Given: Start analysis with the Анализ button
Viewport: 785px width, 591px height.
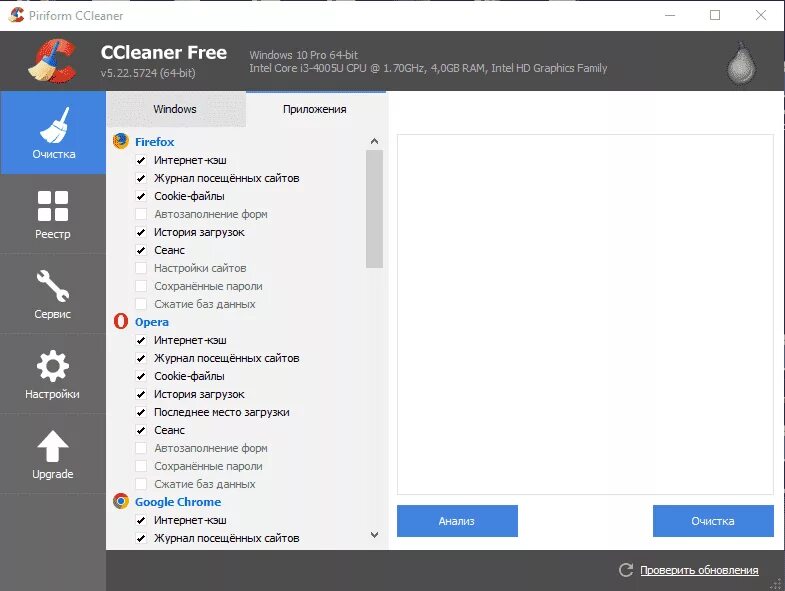Looking at the screenshot, I should click(457, 521).
